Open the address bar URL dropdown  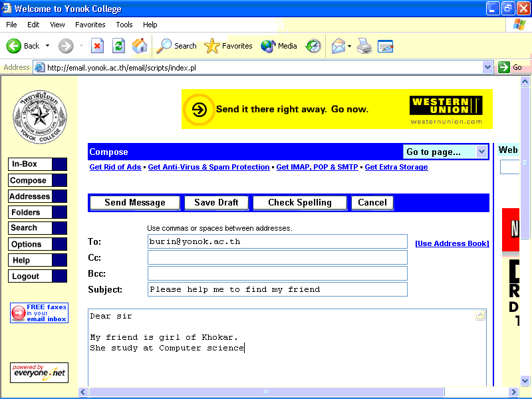pos(487,67)
